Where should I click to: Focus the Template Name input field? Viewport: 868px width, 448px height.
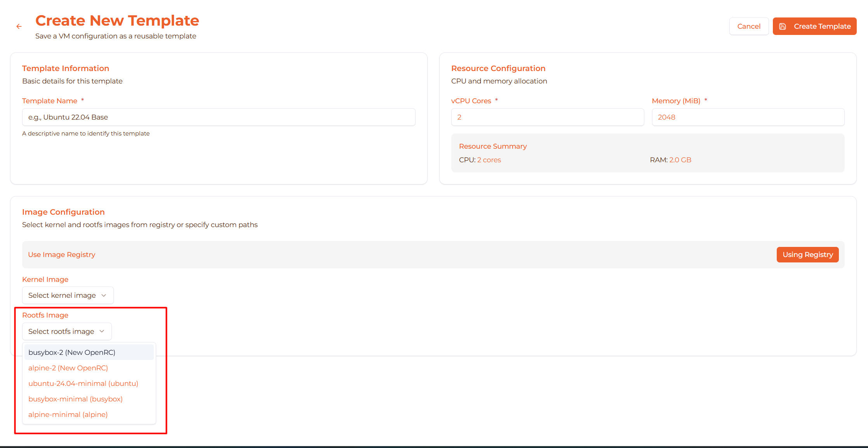[219, 117]
